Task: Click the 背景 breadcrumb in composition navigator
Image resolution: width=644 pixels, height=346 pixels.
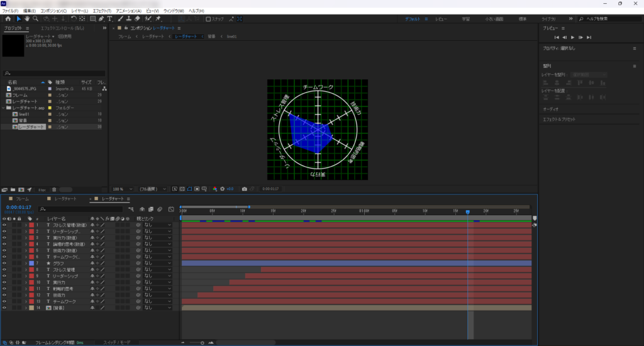Action: 211,36
